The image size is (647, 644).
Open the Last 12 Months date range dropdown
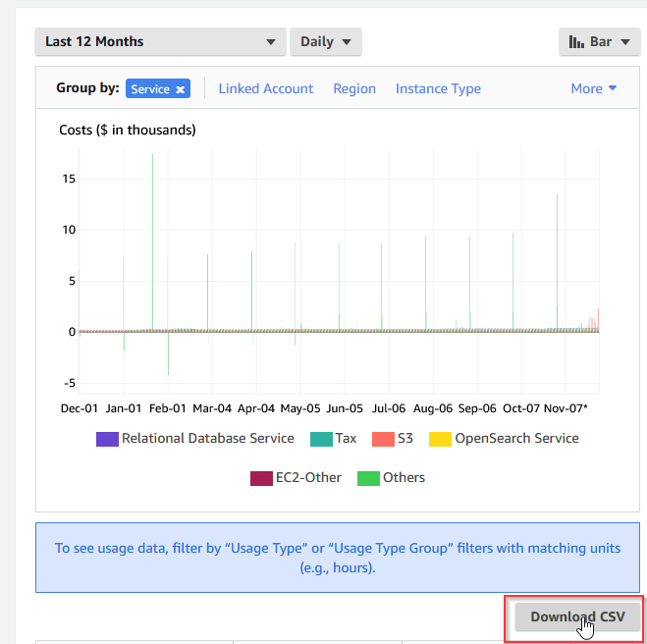click(160, 41)
